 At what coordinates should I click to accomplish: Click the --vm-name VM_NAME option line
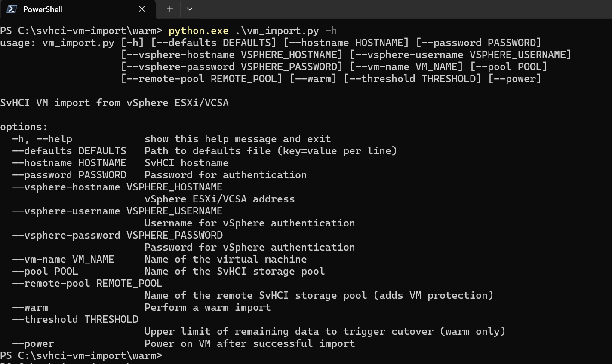click(160, 259)
